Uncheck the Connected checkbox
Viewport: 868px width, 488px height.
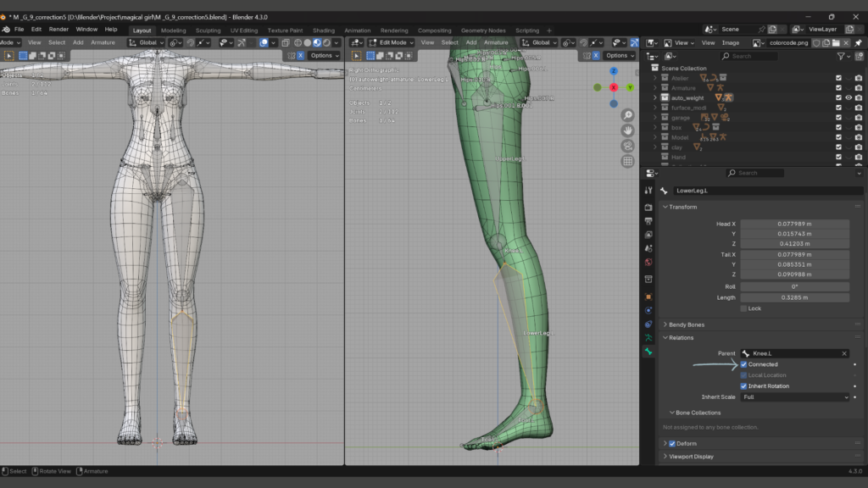click(x=744, y=364)
